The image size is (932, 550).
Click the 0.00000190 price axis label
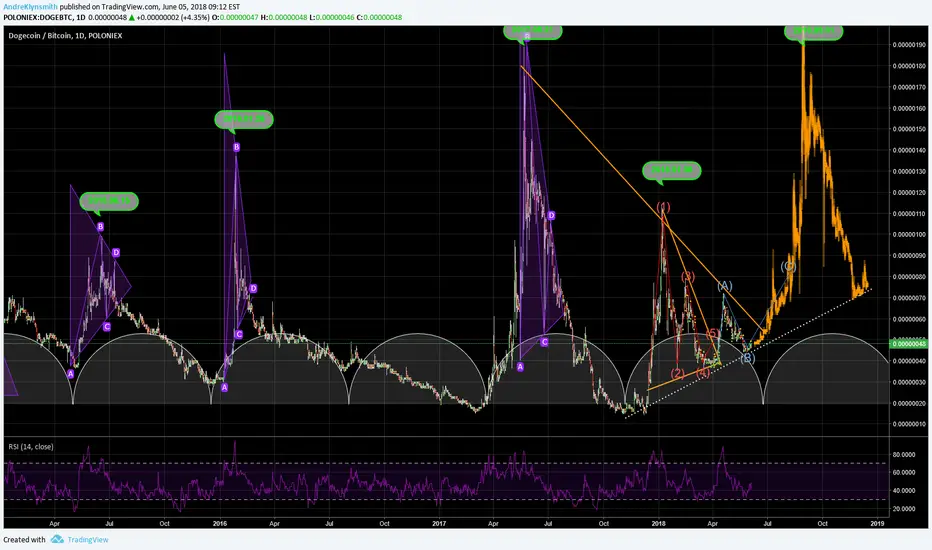tap(909, 45)
